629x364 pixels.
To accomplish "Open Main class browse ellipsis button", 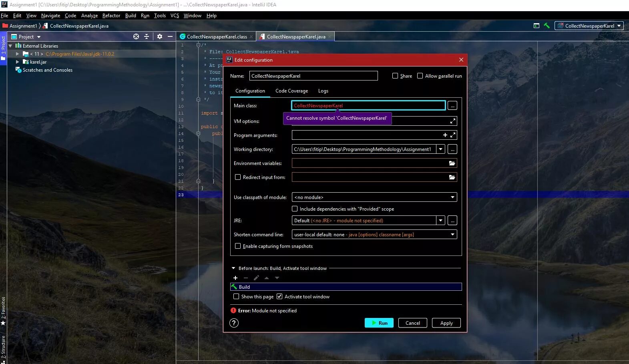I will pos(452,106).
